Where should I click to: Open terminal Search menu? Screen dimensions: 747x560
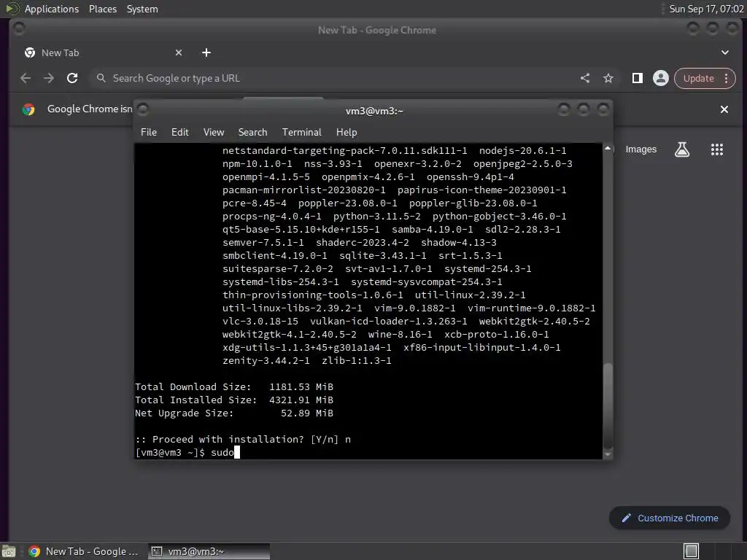[252, 132]
